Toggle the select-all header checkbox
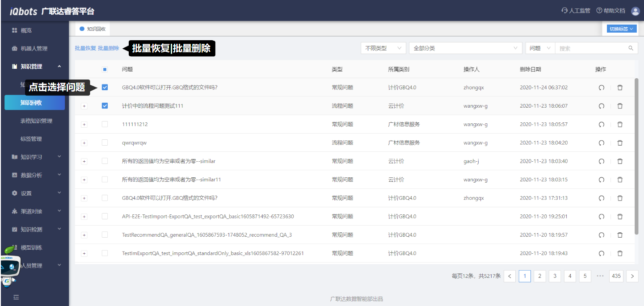 [105, 69]
